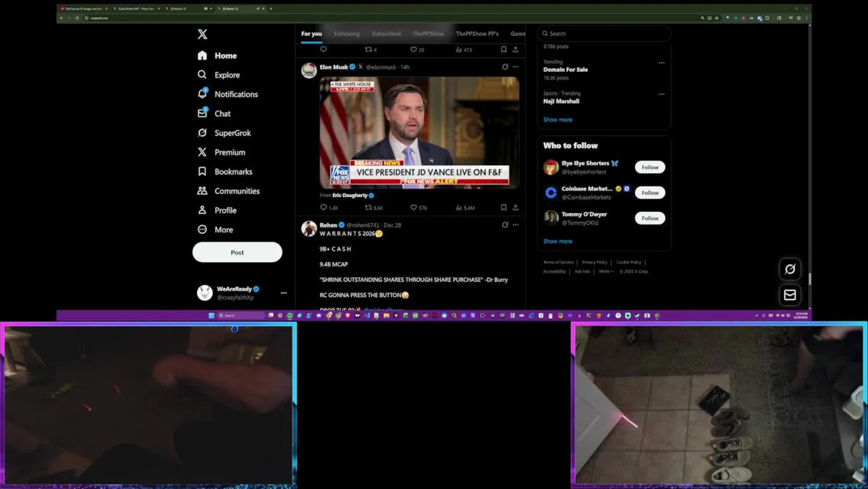Play the JD Vance Fox News video

(420, 132)
